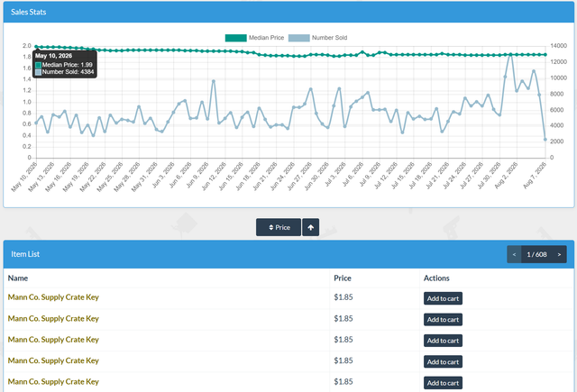Screen dimensions: 577x392
Task: Open the Price sort dropdown
Action: pos(279,227)
